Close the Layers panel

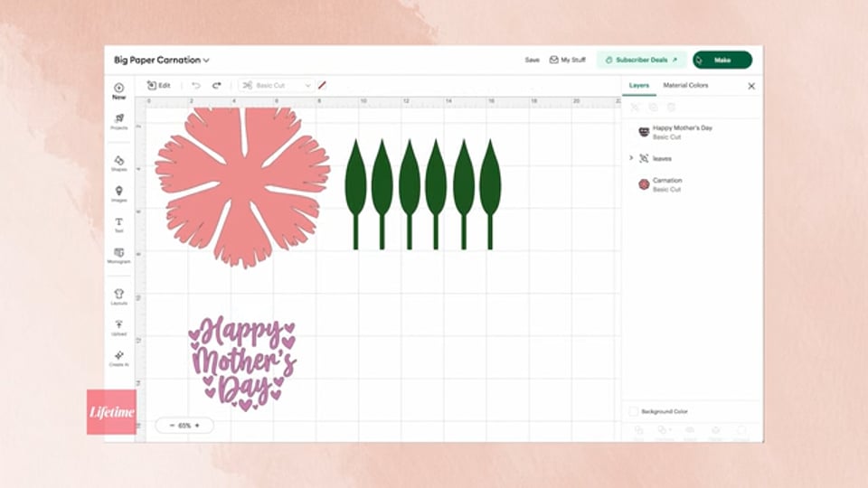tap(751, 86)
